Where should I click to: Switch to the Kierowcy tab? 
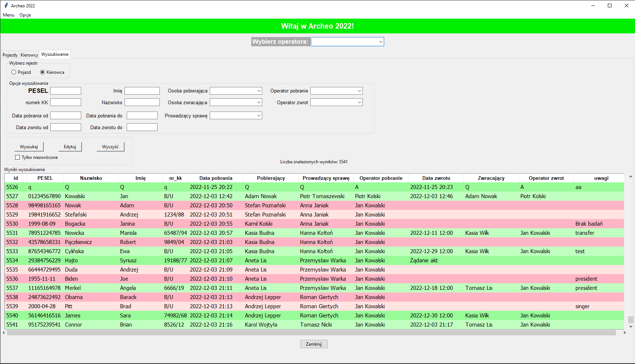[29, 55]
